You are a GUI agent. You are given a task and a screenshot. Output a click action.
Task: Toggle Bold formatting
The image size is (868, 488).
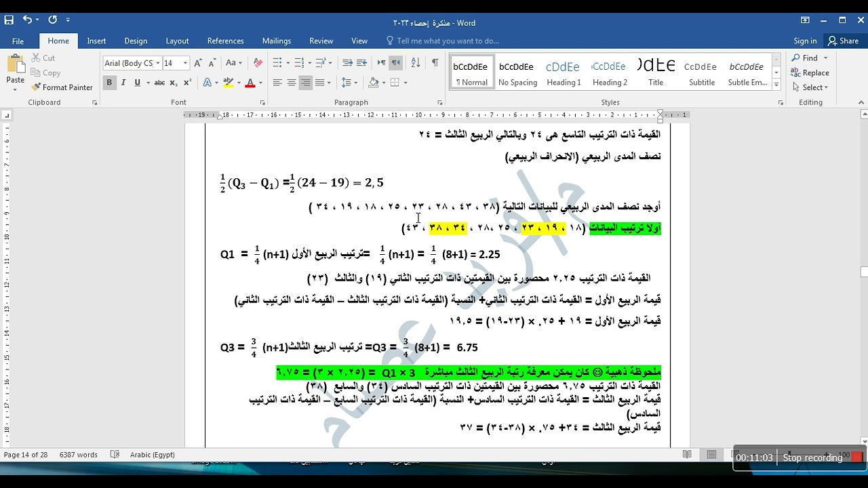pos(109,83)
